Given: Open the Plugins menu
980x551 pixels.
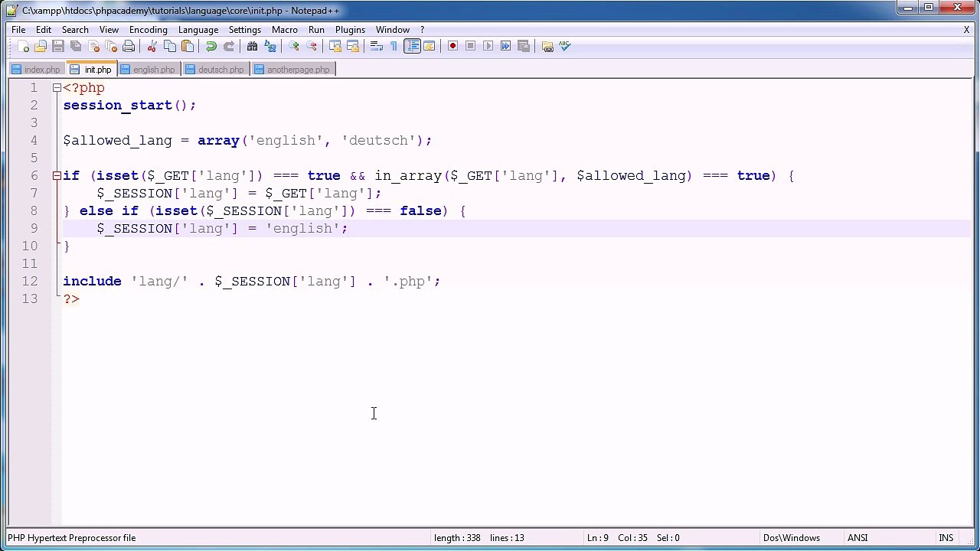Looking at the screenshot, I should [350, 30].
